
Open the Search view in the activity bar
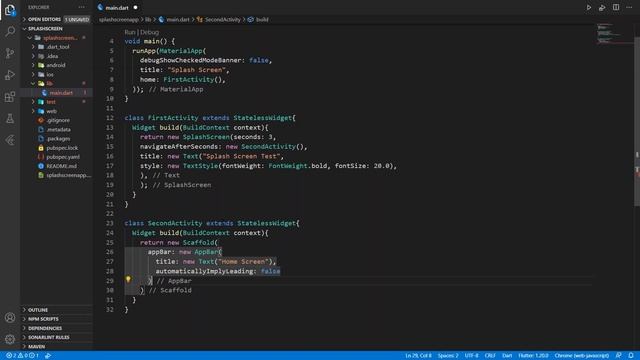click(10, 31)
